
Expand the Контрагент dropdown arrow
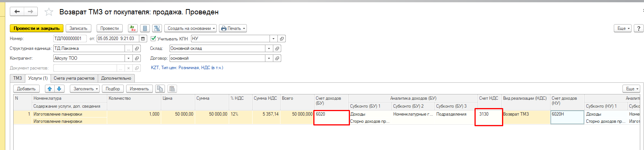(129, 58)
